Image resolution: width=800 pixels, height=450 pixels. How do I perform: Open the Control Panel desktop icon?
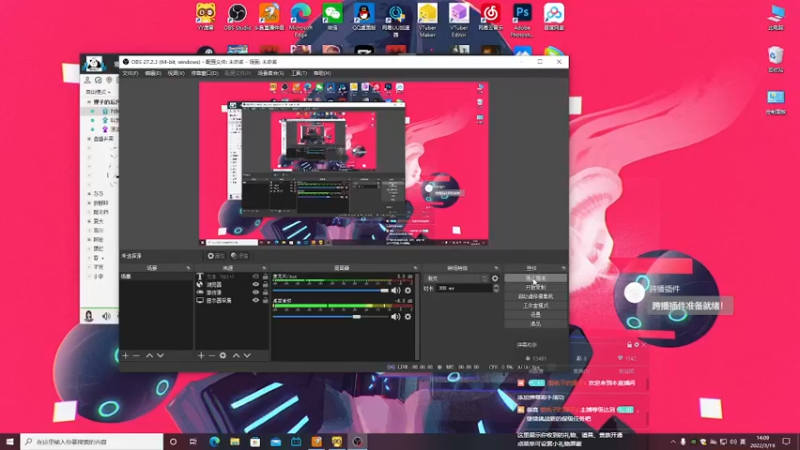(776, 102)
